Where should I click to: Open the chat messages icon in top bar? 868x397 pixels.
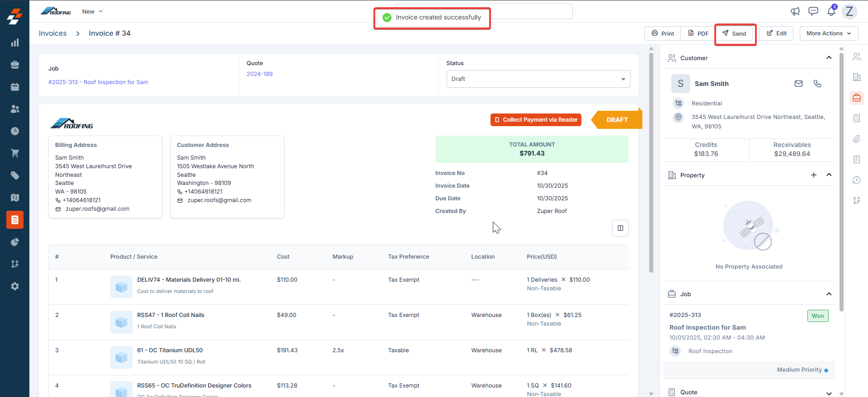click(813, 11)
